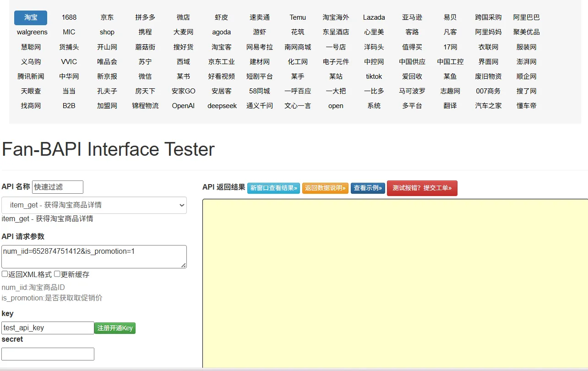Click the 新窗口查看结果 button
This screenshot has height=371, width=588.
point(273,188)
